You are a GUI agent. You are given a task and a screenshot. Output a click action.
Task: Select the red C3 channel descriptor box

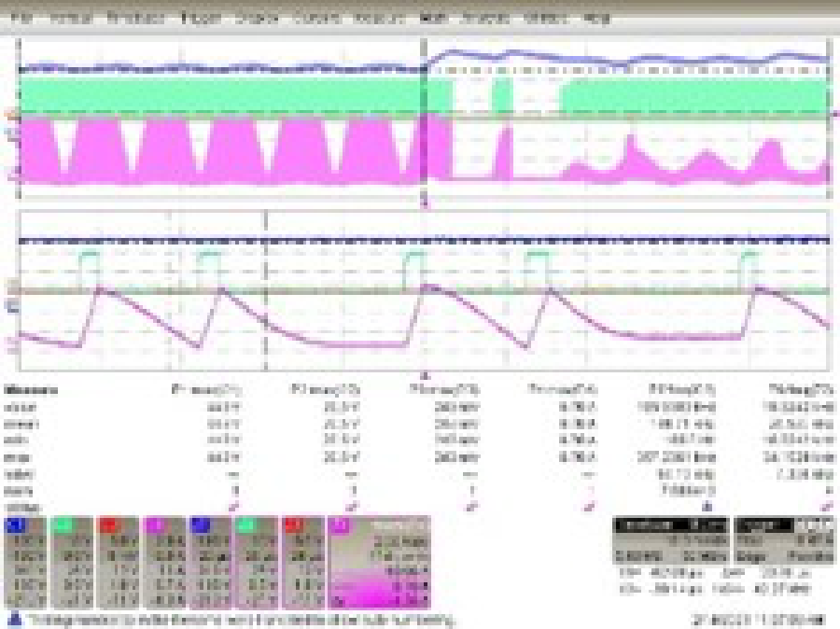click(x=117, y=561)
